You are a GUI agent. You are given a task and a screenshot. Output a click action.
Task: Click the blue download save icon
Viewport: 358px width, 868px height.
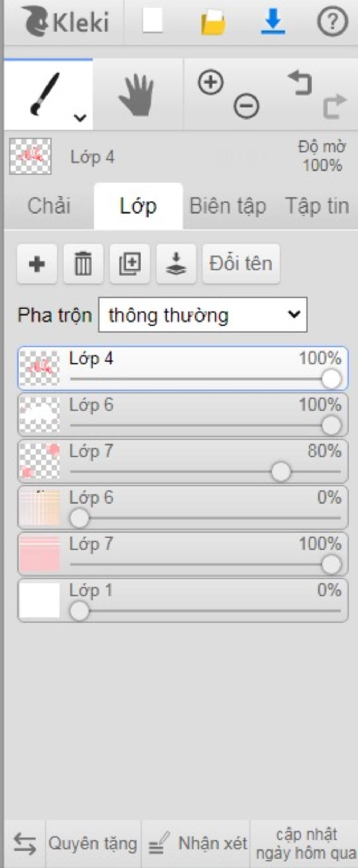point(273,22)
